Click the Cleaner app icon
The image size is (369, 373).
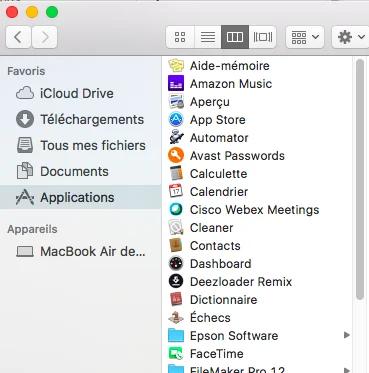click(x=176, y=228)
